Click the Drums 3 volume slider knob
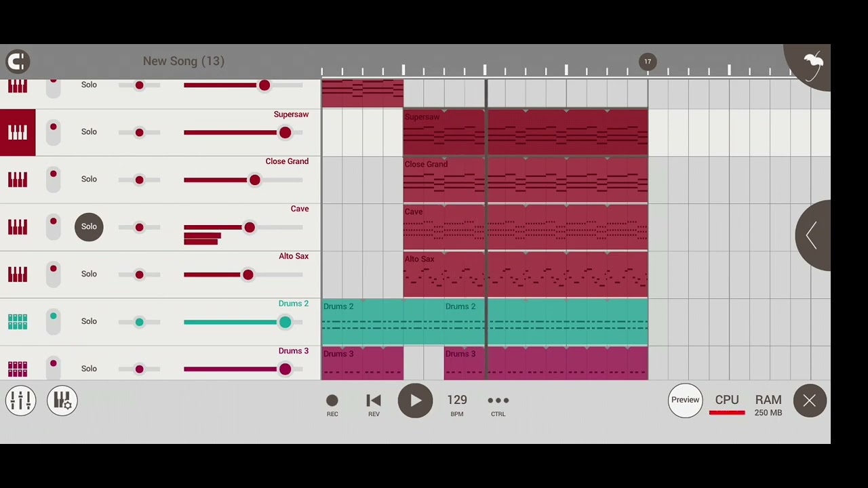The width and height of the screenshot is (868, 488). (285, 369)
